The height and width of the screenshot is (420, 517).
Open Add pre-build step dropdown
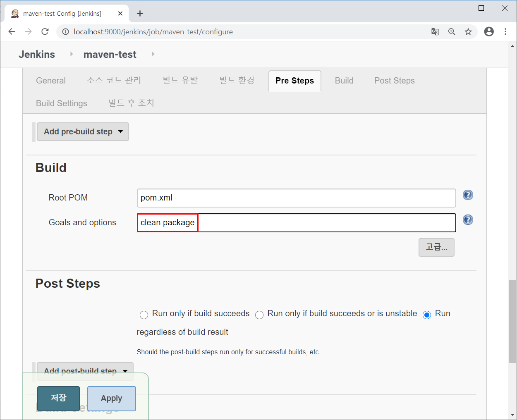(x=83, y=131)
